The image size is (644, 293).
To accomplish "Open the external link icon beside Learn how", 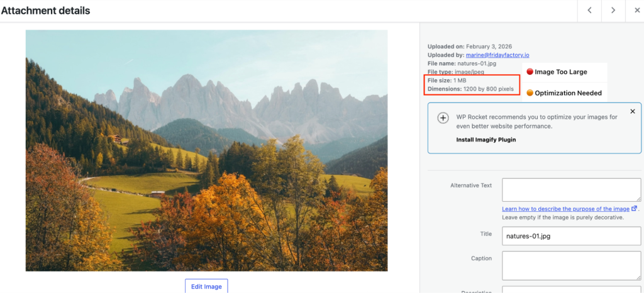I will point(635,209).
